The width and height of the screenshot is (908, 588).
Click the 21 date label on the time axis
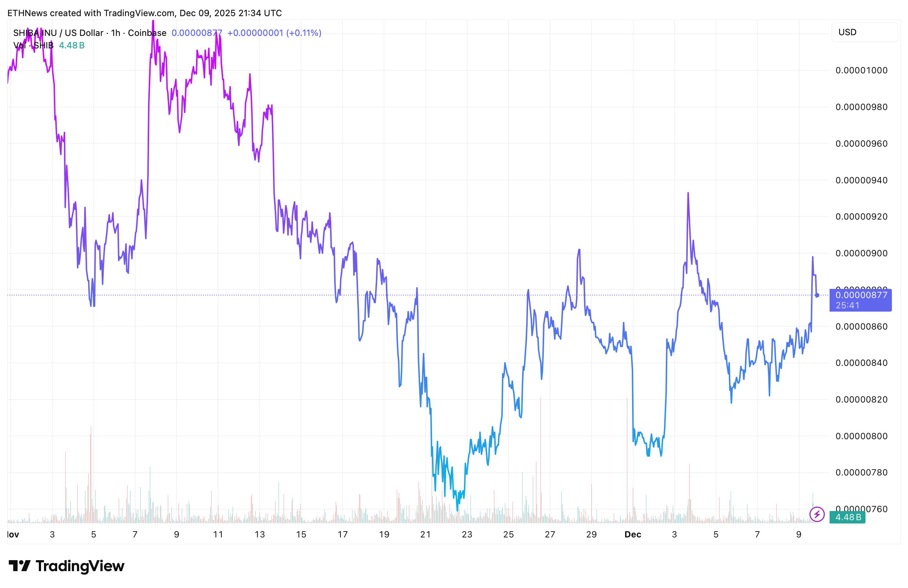coord(425,534)
